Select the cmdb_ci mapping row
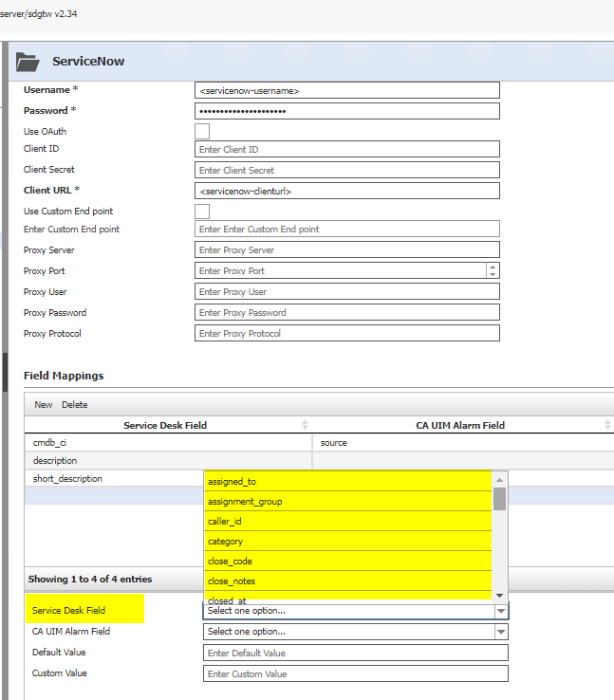614x700 pixels. [167, 443]
